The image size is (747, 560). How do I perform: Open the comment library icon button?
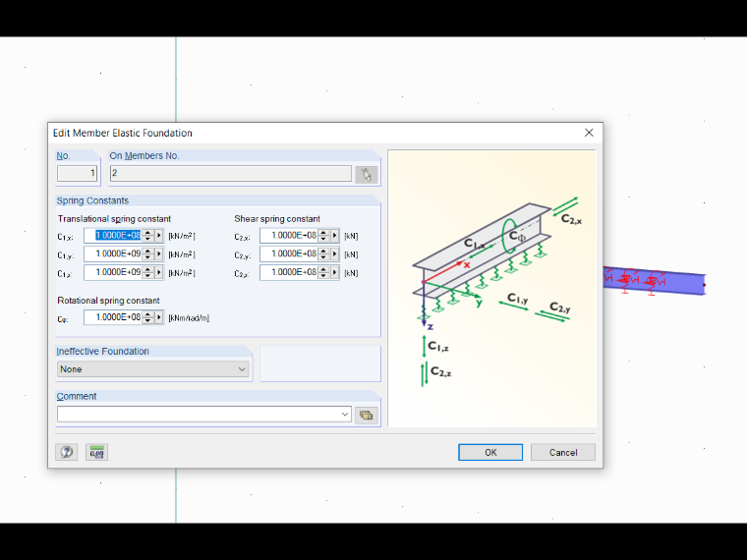point(366,416)
